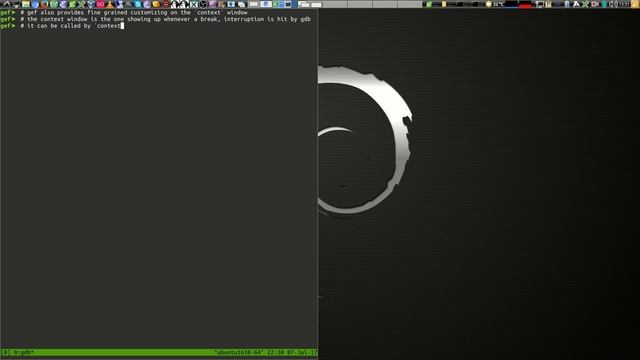Click the yellow launcher icon near Skype
The height and width of the screenshot is (360, 640).
(156, 4)
